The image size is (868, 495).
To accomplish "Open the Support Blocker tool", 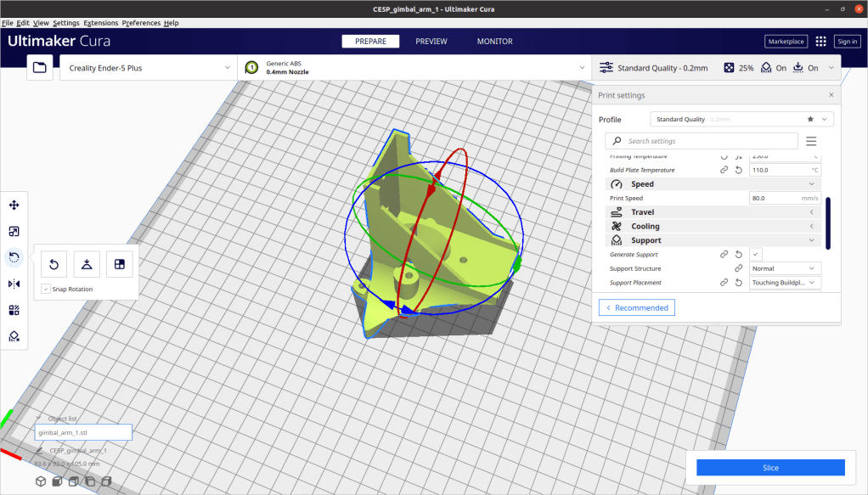I will click(14, 336).
